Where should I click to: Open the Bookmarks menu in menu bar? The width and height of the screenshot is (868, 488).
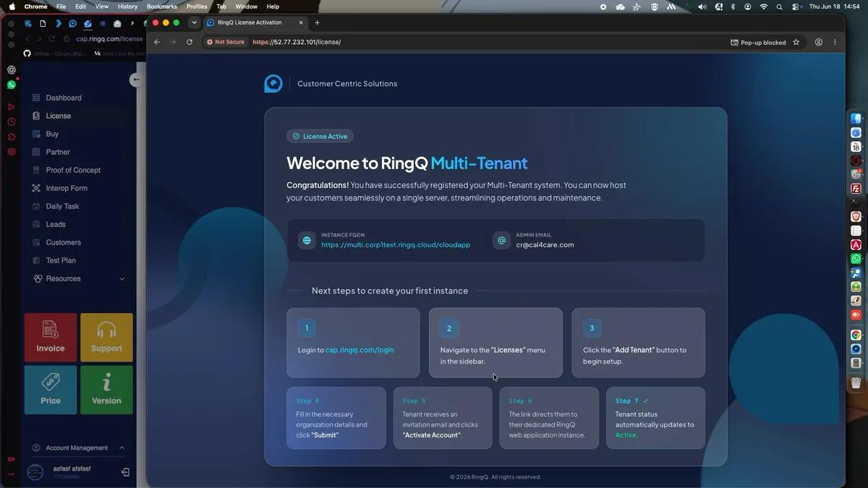click(161, 7)
